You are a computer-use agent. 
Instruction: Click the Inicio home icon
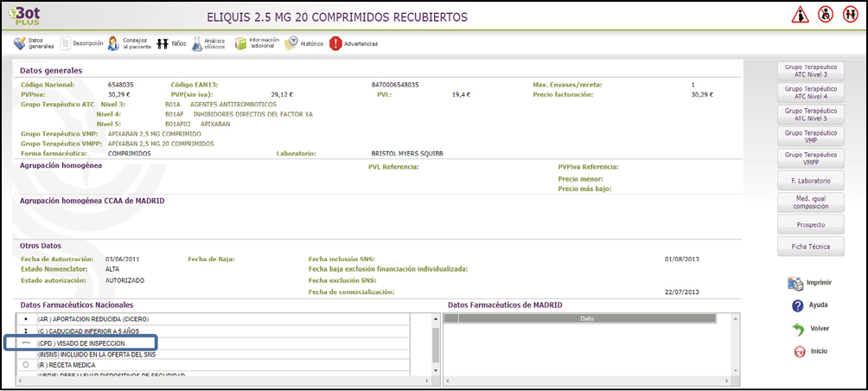pos(797,352)
